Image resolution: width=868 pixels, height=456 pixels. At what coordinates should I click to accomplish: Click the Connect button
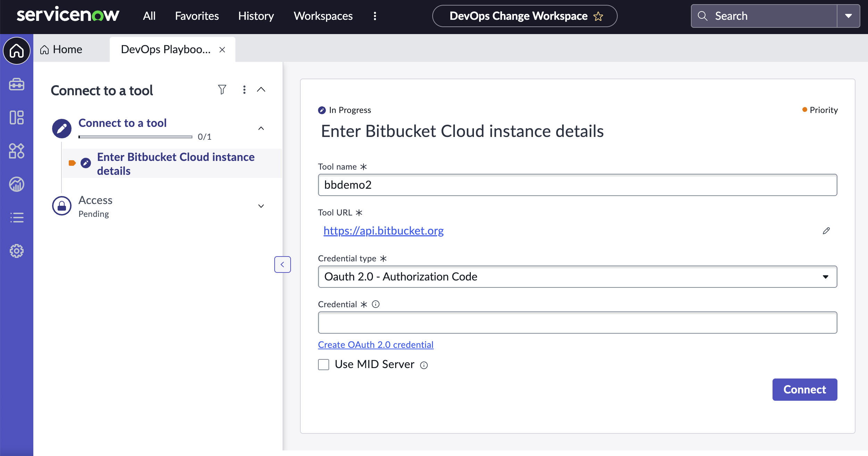pos(805,389)
